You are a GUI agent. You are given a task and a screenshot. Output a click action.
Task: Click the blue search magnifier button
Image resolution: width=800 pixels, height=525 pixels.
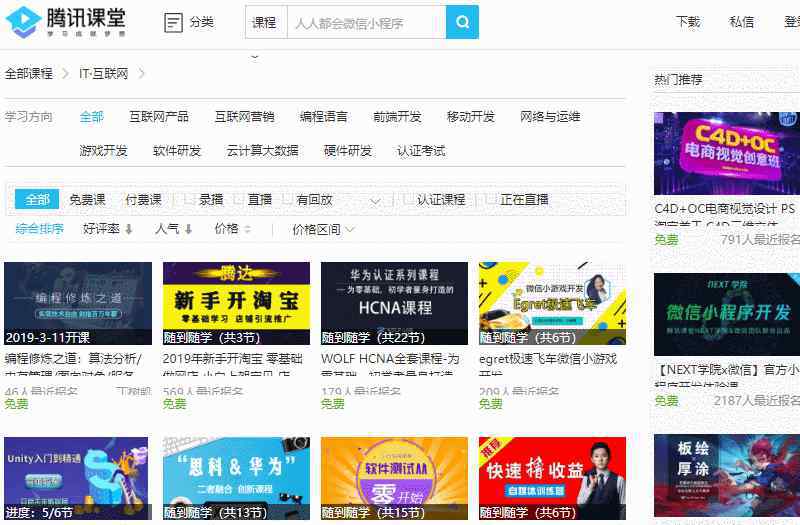tap(462, 22)
